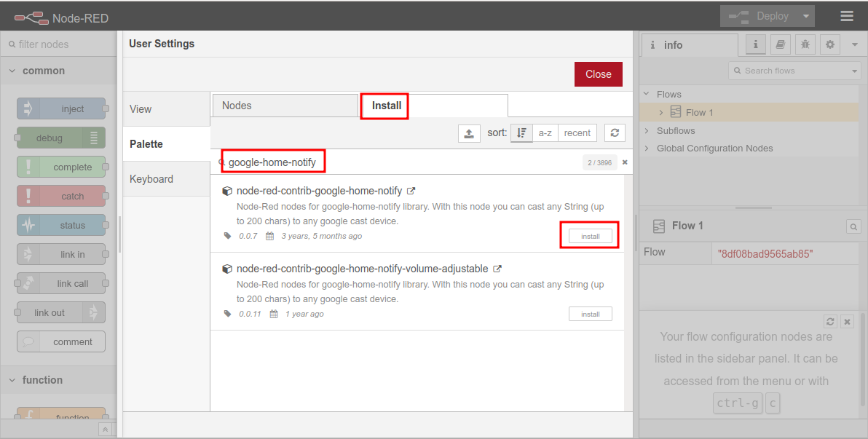The image size is (868, 439).
Task: Open external link for node-red-contrib-google-home-notify
Action: click(x=411, y=191)
